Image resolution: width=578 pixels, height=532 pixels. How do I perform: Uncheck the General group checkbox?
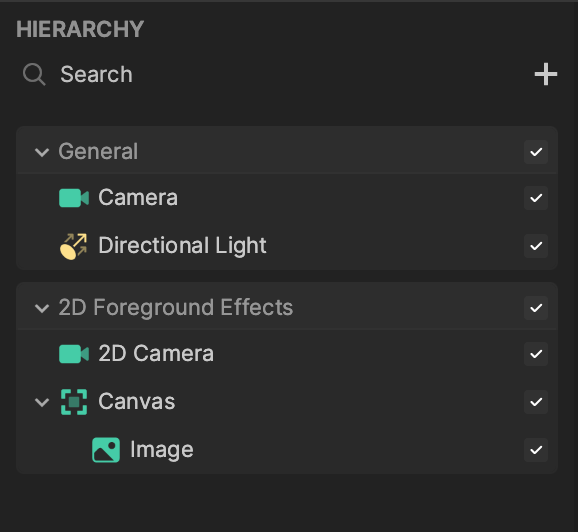click(536, 152)
